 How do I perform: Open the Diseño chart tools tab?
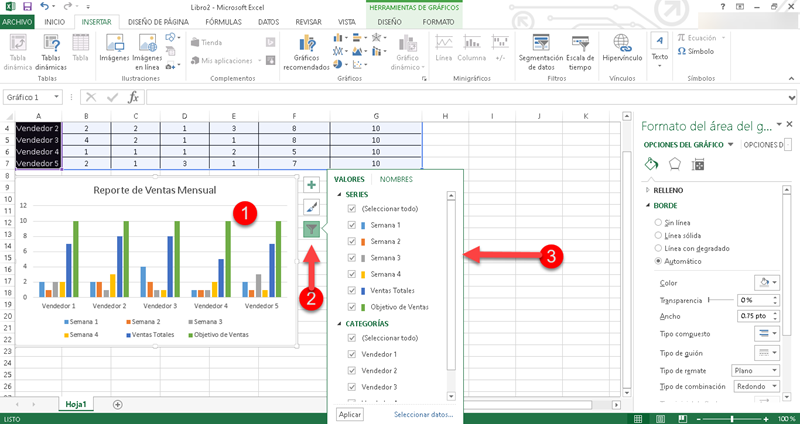tap(389, 22)
